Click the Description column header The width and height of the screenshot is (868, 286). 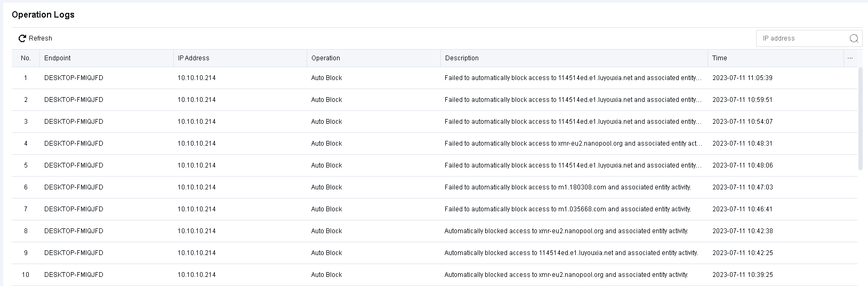[x=462, y=58]
